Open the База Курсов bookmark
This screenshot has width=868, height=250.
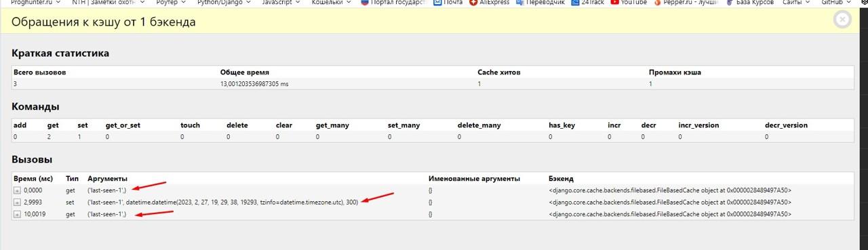749,3
